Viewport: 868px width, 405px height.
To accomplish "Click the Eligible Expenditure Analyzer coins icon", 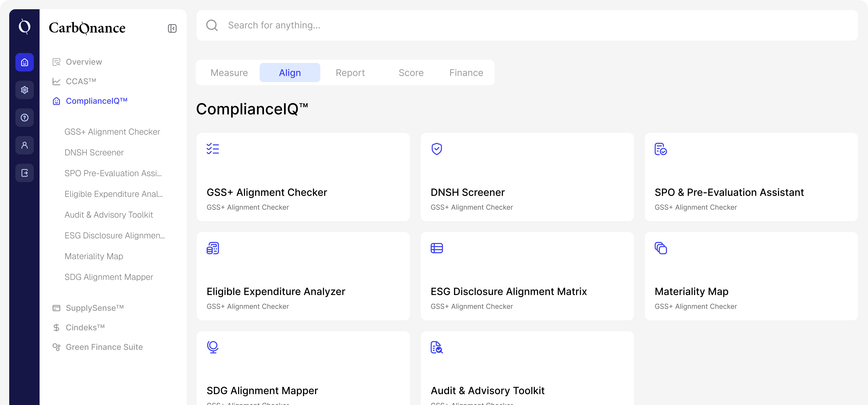I will coord(213,248).
